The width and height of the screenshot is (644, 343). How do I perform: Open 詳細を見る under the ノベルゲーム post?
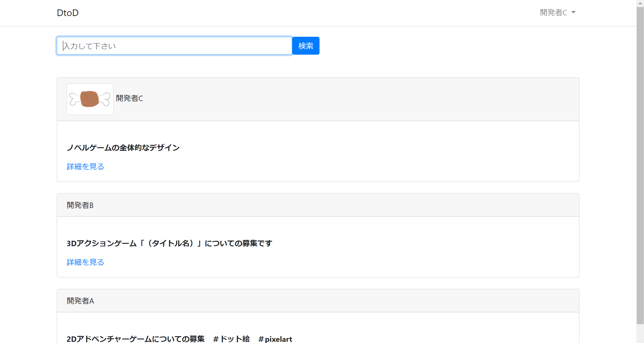tap(85, 166)
